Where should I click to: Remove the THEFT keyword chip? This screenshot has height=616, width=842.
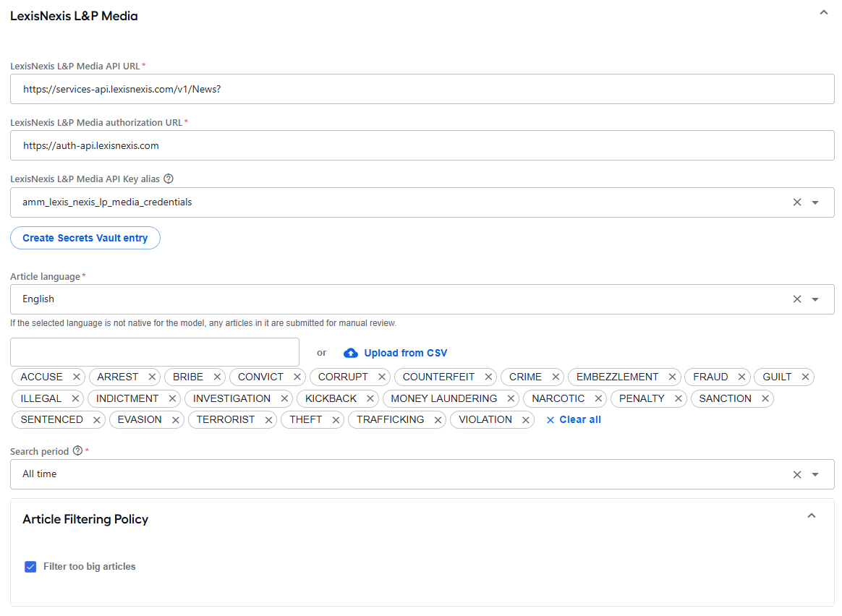tap(336, 420)
